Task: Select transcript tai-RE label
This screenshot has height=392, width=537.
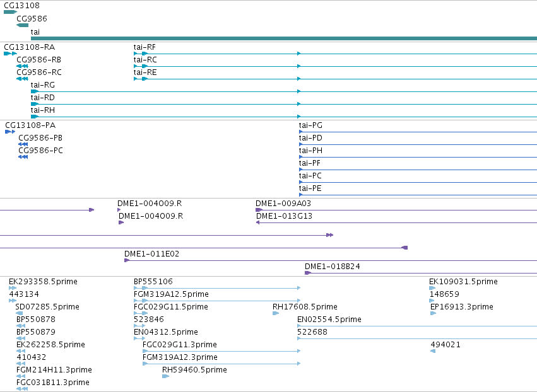Action: click(x=145, y=72)
